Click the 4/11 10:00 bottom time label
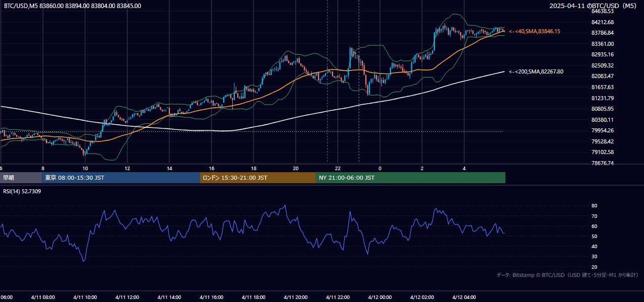Viewport: 644px width, 302px height. [85, 297]
